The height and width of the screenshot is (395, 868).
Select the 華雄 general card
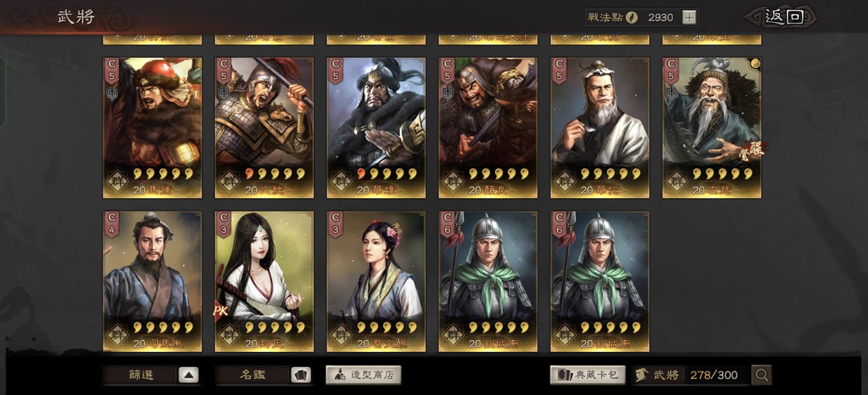pyautogui.click(x=377, y=128)
